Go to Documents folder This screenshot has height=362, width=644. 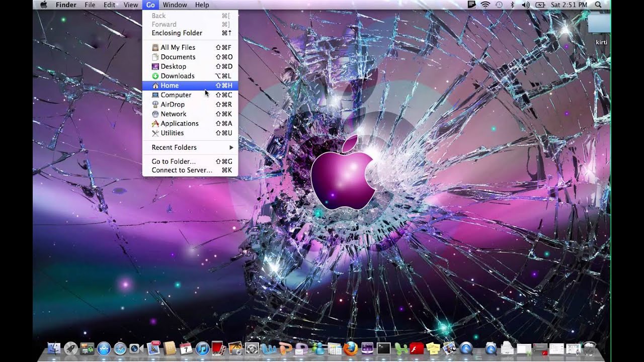[x=190, y=57]
